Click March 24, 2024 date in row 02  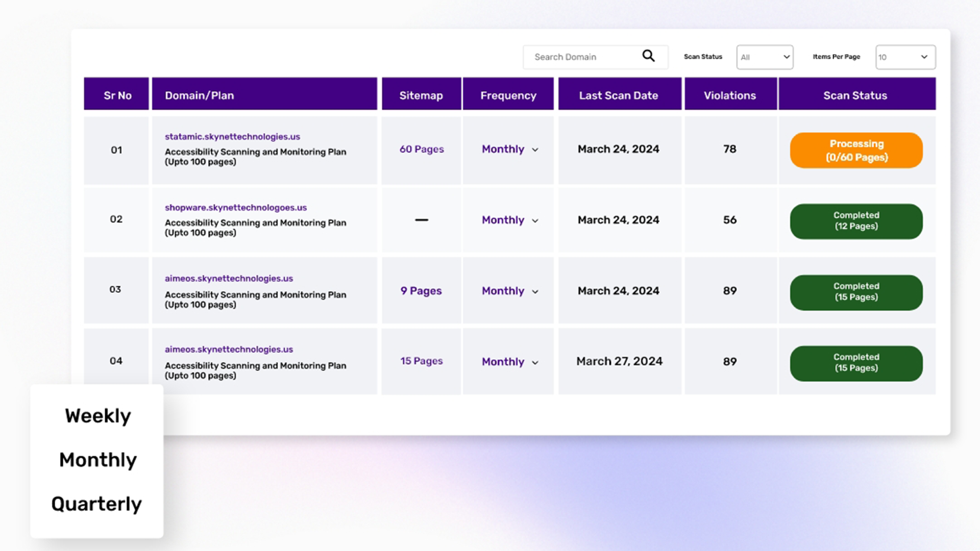coord(619,220)
